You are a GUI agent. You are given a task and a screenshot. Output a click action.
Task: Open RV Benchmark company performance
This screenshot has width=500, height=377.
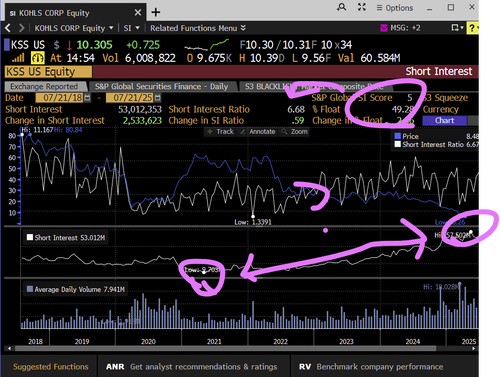click(x=371, y=367)
